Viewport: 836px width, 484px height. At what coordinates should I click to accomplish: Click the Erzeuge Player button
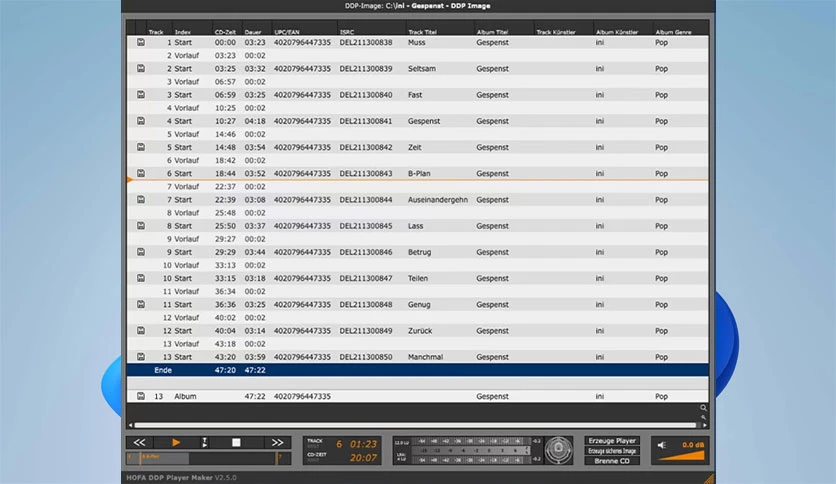pos(612,441)
